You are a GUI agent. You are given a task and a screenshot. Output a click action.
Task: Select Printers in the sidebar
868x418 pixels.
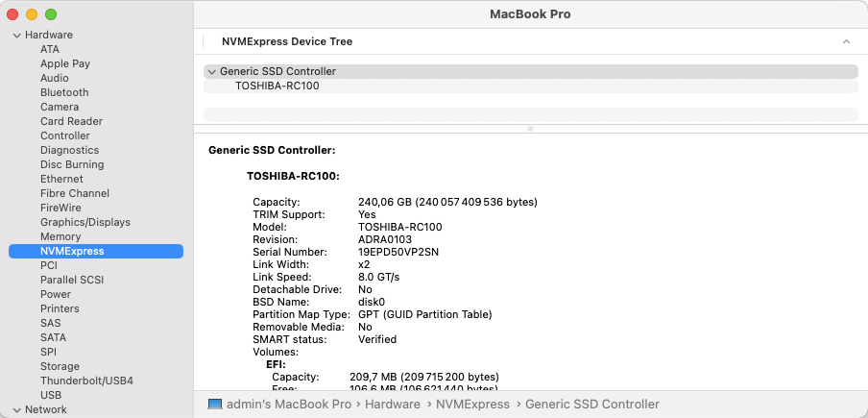[60, 308]
